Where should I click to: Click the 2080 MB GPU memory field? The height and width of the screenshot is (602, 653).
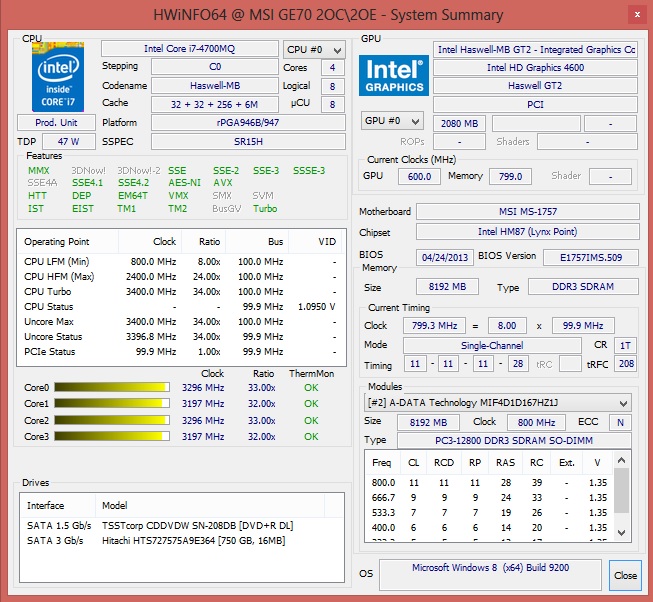coord(459,124)
